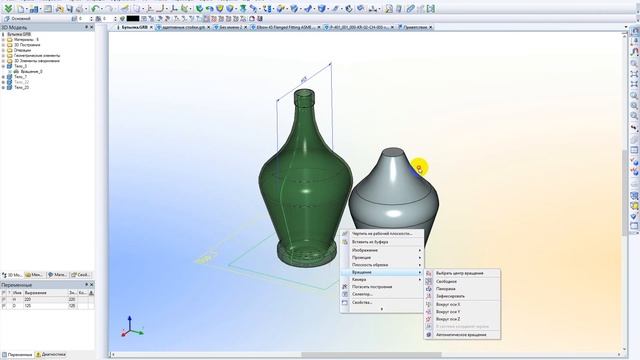Click the icon beside Погасить построения
Image resolution: width=640 pixels, height=360 pixels.
tap(345, 287)
